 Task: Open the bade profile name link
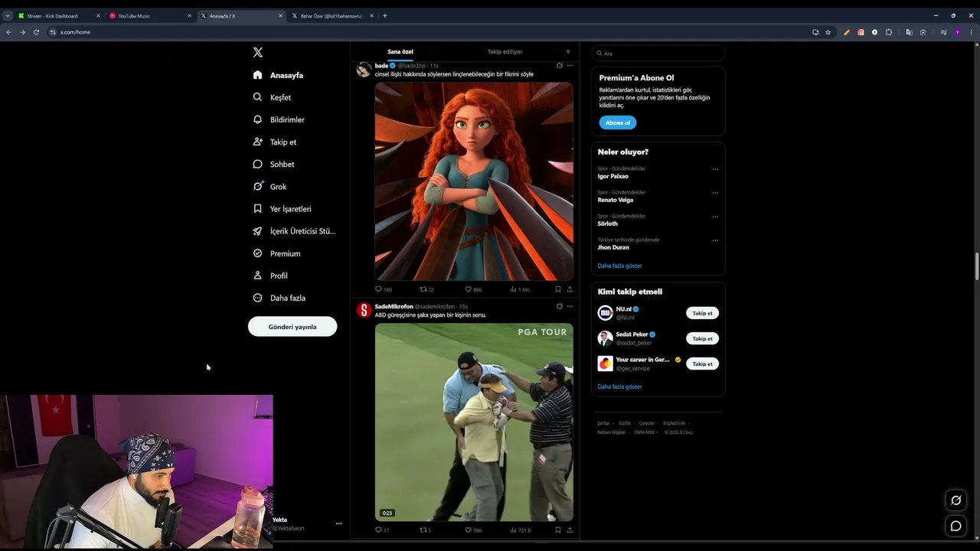pos(381,66)
